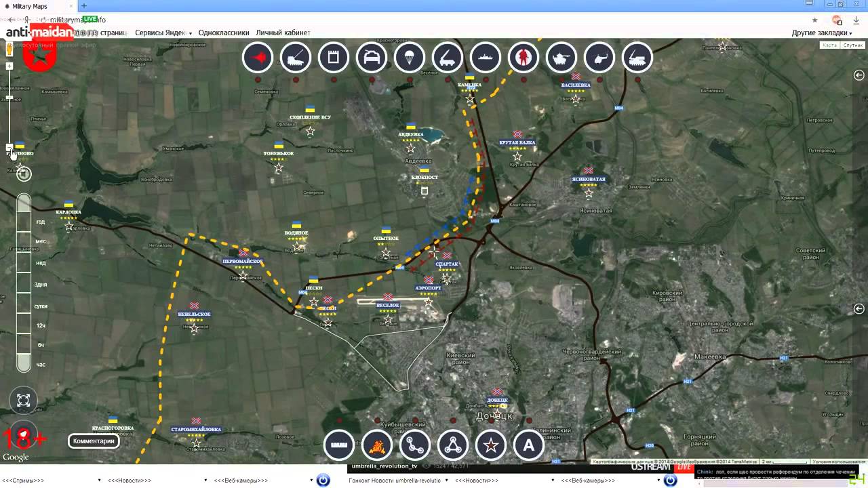Open the <<<Стримы>>> dropdown
This screenshot has width=868, height=488.
52,481
